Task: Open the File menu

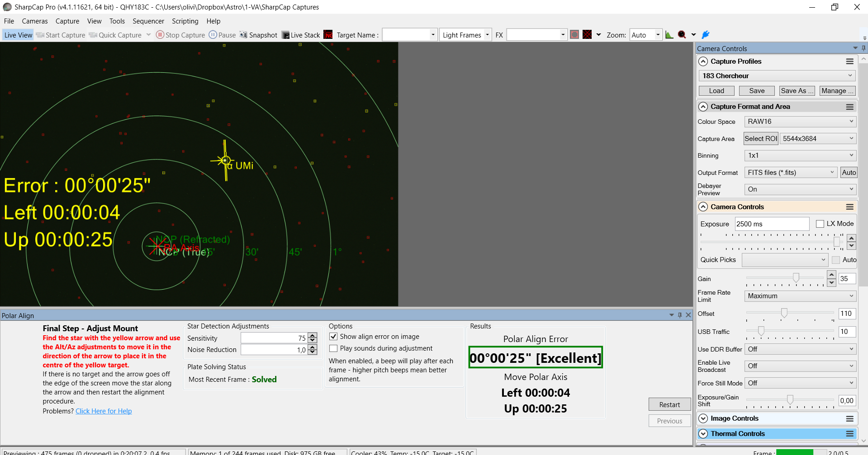Action: [x=9, y=21]
